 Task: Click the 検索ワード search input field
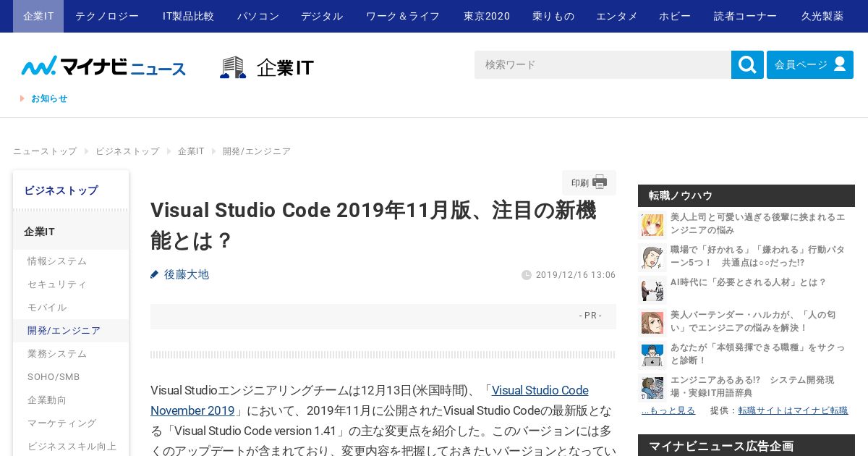pos(603,65)
